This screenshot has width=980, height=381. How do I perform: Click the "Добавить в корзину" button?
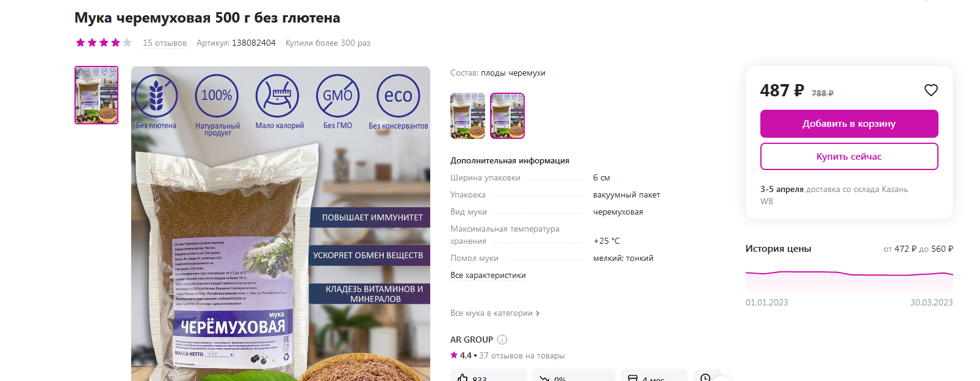(849, 124)
